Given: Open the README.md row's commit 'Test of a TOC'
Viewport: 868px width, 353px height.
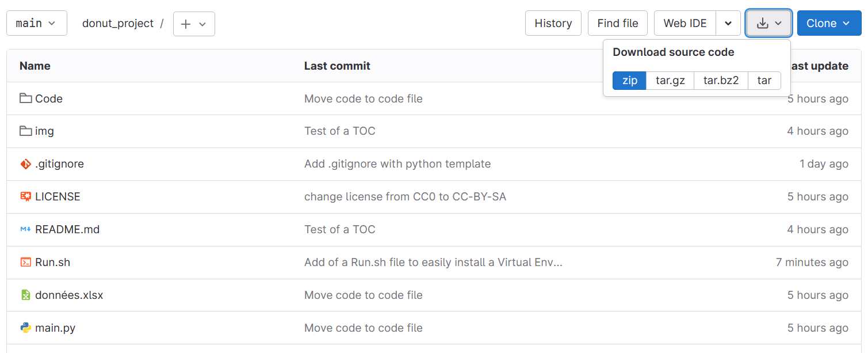Looking at the screenshot, I should (340, 229).
